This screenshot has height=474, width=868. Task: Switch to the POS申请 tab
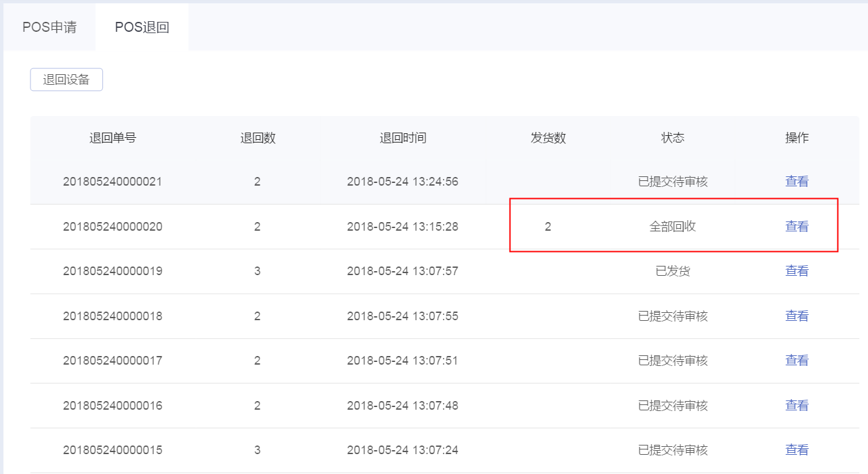(x=49, y=28)
